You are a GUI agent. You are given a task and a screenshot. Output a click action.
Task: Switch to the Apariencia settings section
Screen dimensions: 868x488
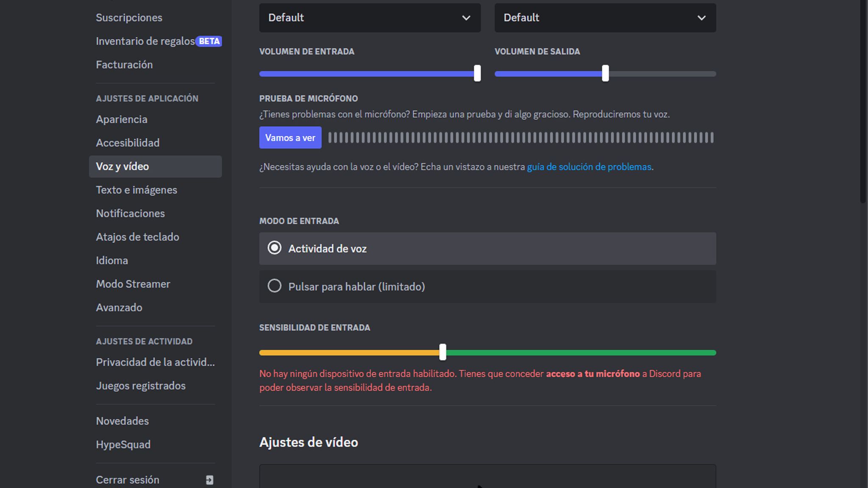click(x=122, y=119)
